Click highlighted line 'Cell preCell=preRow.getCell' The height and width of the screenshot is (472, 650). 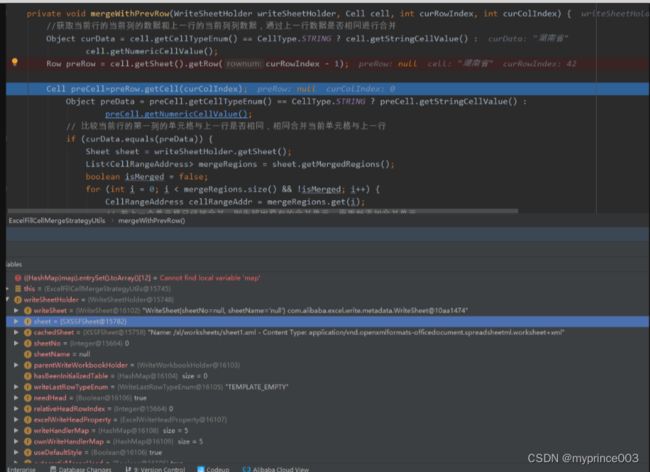pyautogui.click(x=327, y=89)
